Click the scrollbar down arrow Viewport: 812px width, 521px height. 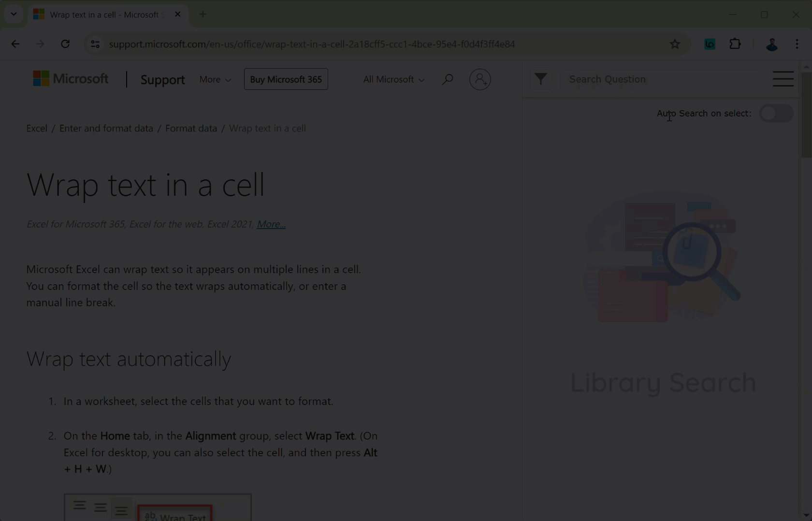(806, 516)
